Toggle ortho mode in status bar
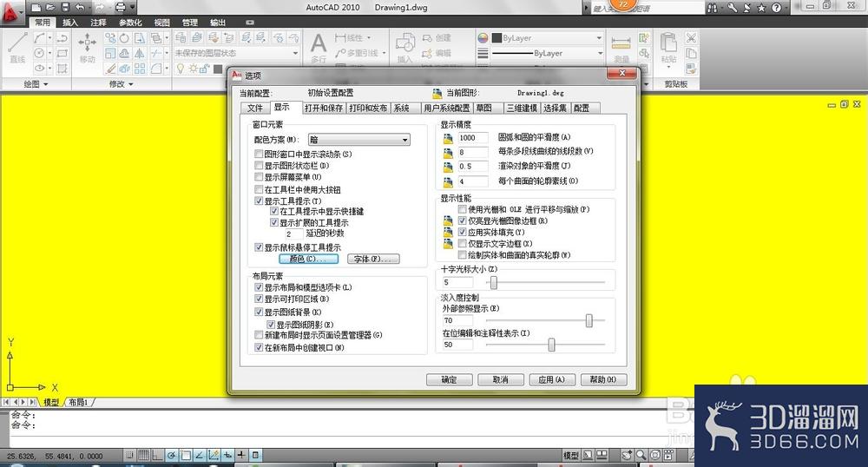 click(x=157, y=456)
